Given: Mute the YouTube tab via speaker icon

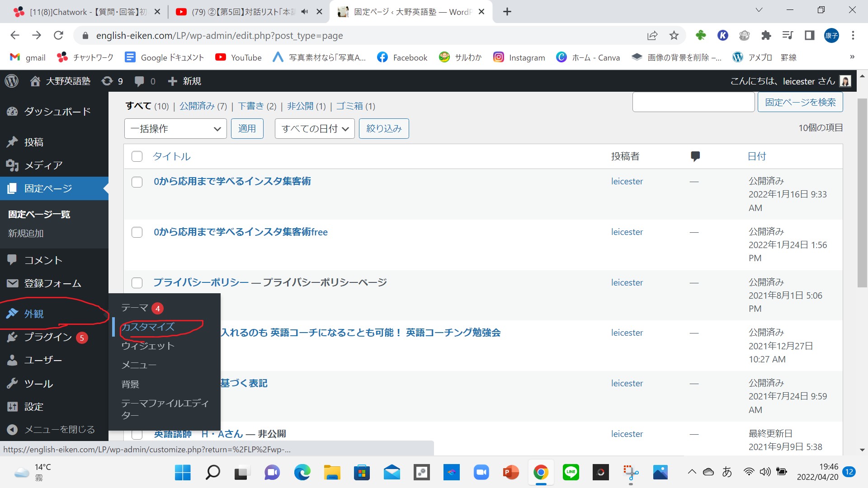Looking at the screenshot, I should (x=304, y=12).
